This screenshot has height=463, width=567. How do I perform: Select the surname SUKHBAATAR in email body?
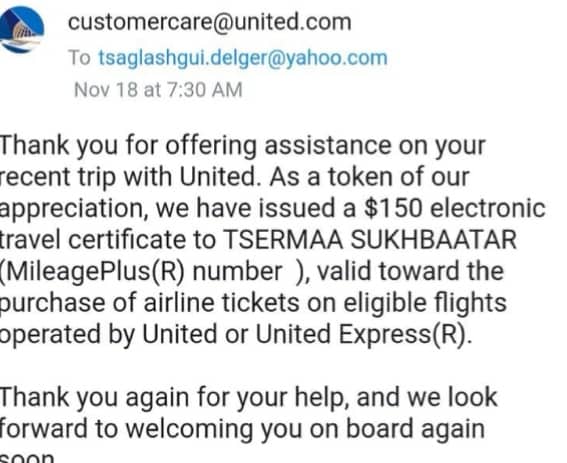point(434,240)
